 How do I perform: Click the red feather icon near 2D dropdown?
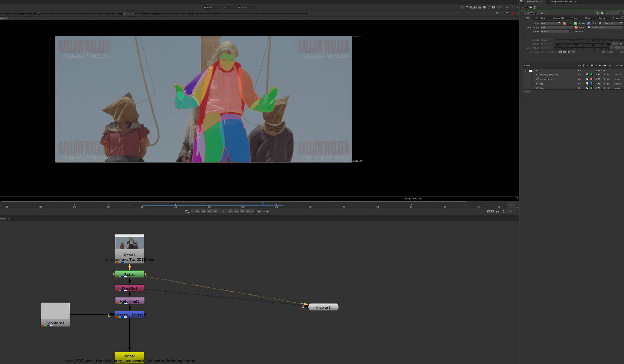[513, 13]
